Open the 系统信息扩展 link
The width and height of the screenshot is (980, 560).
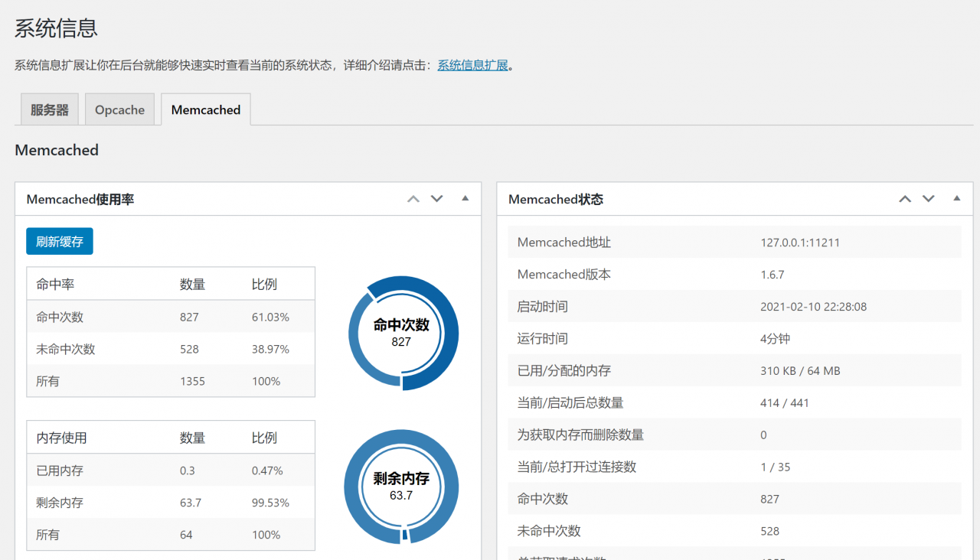(473, 65)
